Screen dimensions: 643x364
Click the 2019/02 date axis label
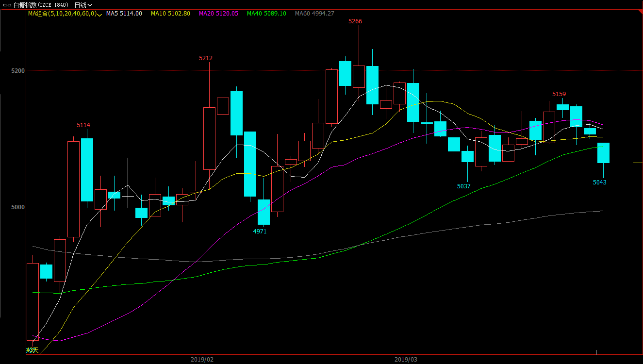coord(202,360)
